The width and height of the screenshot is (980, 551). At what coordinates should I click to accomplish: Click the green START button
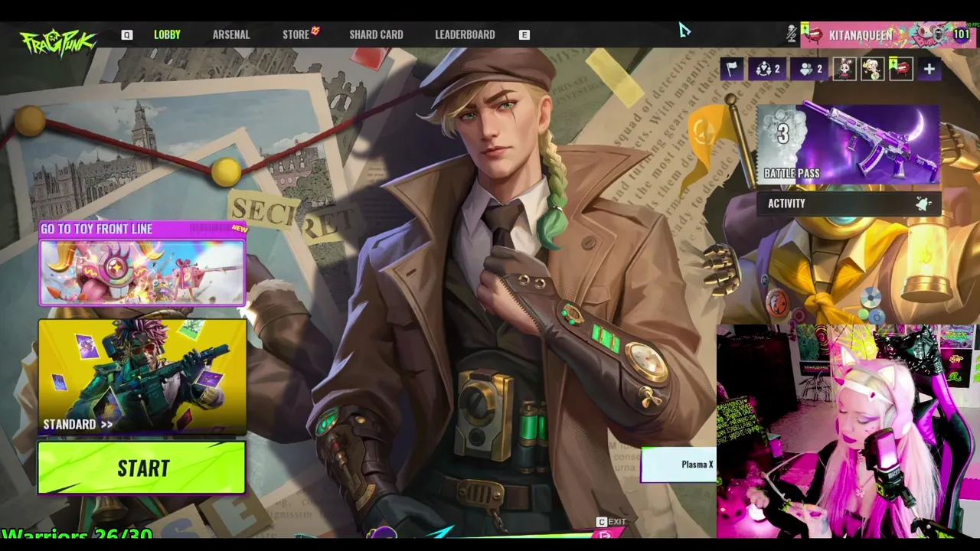point(142,468)
